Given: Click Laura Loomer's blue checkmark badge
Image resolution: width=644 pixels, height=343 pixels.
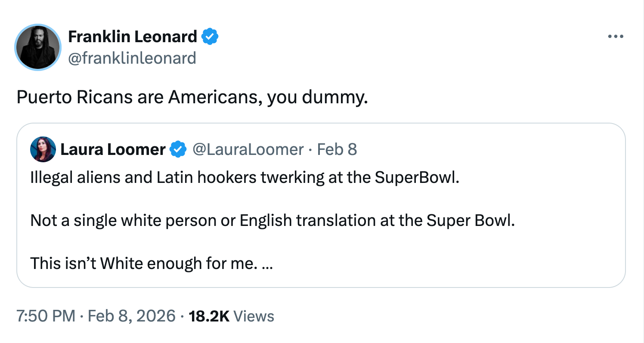Looking at the screenshot, I should coord(178,149).
